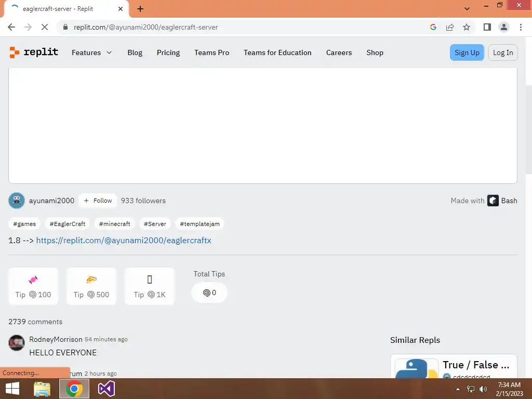The height and width of the screenshot is (399, 532).
Task: Click the embedded repl preview area
Action: [263, 126]
